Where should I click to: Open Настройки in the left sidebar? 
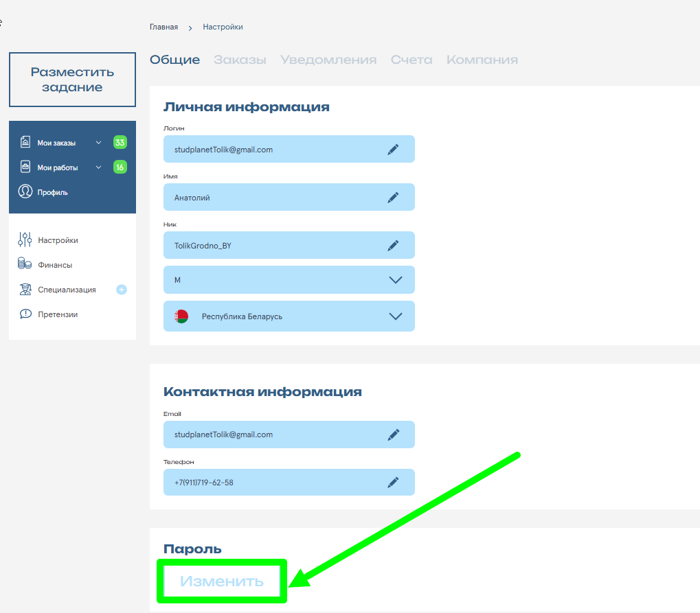[58, 240]
